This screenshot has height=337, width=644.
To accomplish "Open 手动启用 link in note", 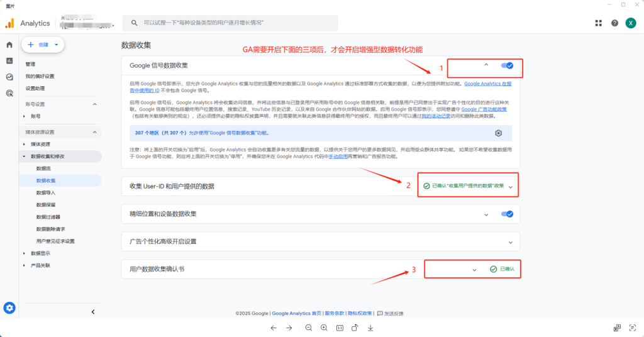I will [x=338, y=157].
